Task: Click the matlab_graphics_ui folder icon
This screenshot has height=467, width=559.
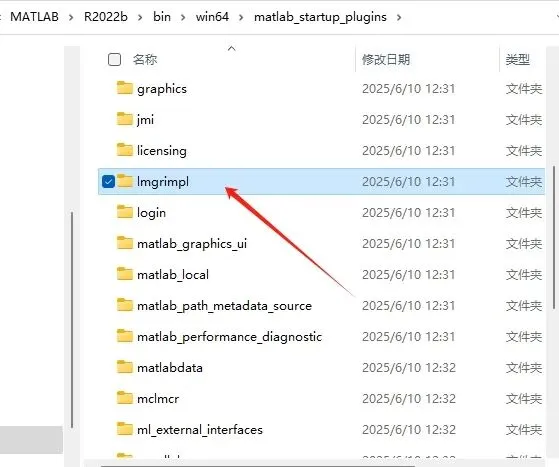Action: [x=125, y=243]
